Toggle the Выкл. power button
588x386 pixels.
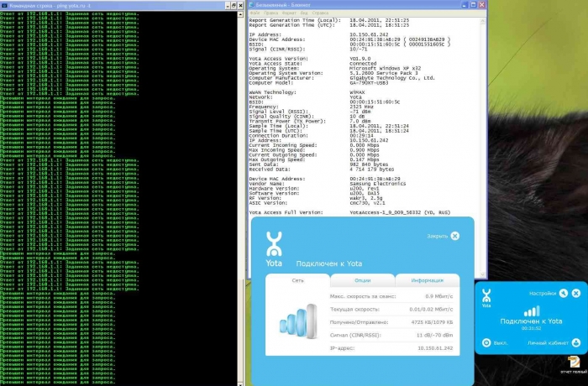[487, 342]
